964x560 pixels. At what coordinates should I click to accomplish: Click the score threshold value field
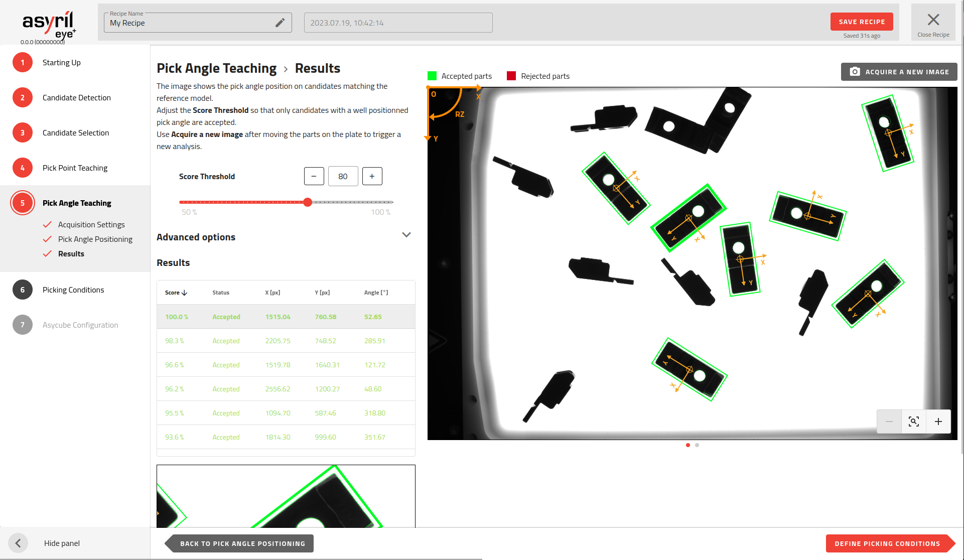click(x=343, y=176)
